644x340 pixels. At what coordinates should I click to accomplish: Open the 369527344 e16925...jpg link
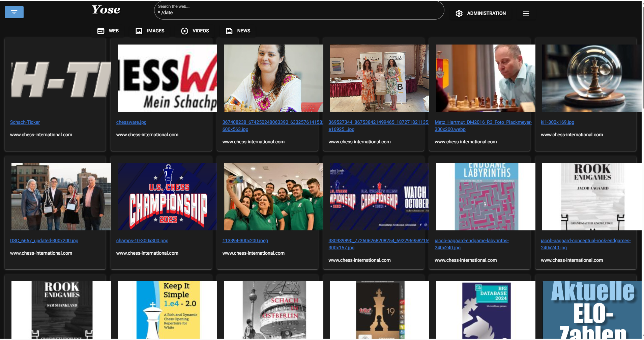(379, 125)
